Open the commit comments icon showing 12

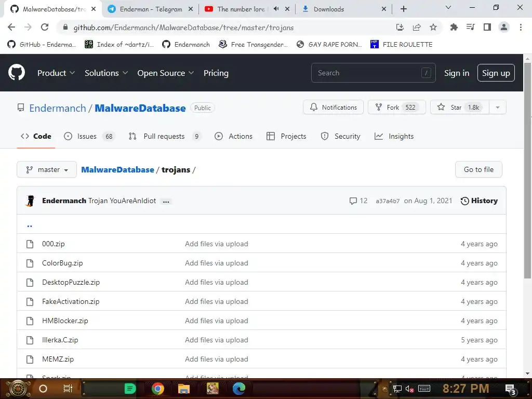[353, 201]
